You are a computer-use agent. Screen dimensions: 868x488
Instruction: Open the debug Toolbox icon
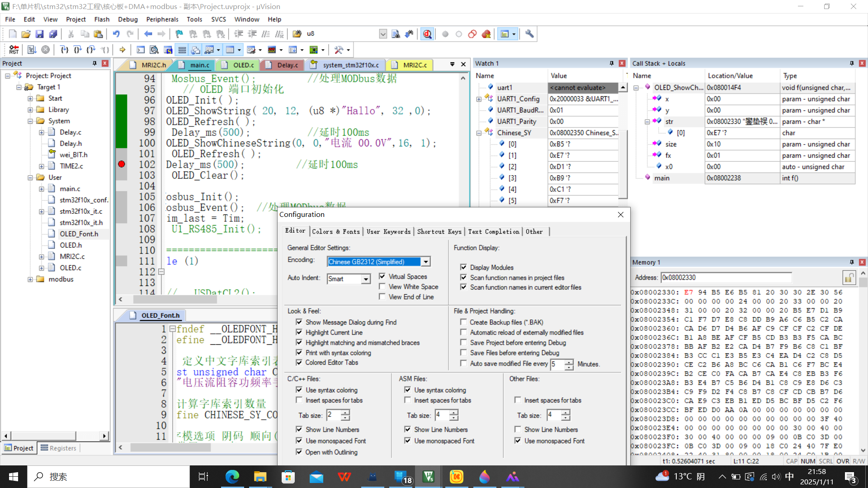339,50
